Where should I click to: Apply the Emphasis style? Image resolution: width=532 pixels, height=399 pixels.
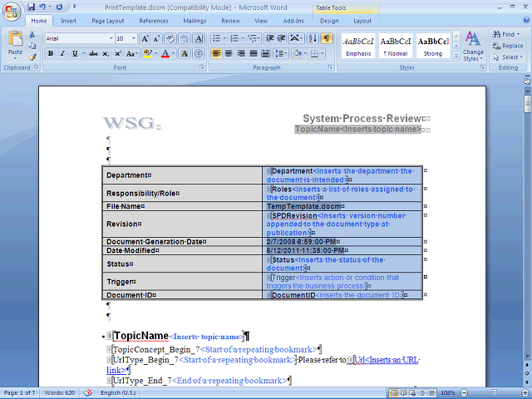tap(358, 46)
